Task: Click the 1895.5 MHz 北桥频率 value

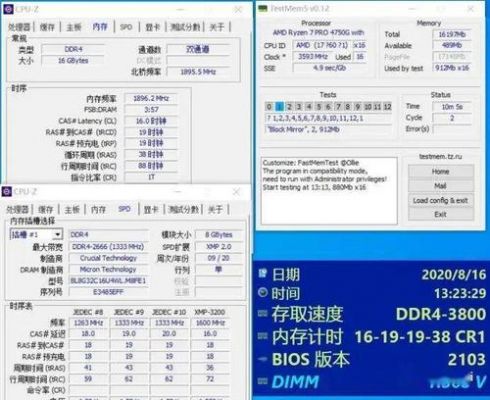Action: [x=198, y=72]
